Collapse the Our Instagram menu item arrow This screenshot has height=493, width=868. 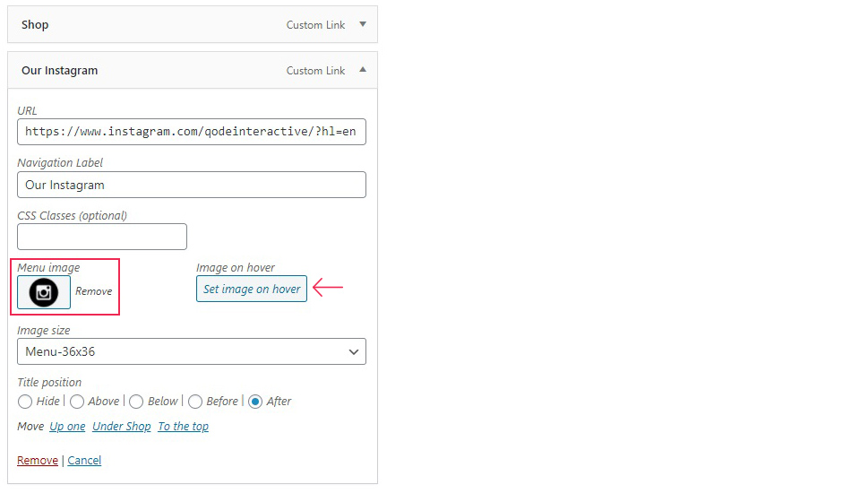(x=363, y=70)
